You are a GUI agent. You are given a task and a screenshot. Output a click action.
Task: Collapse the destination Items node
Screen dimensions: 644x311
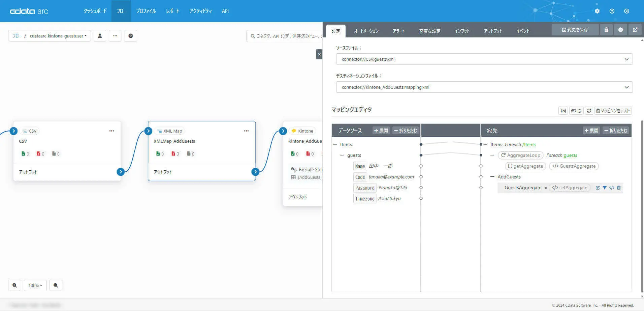(x=485, y=144)
